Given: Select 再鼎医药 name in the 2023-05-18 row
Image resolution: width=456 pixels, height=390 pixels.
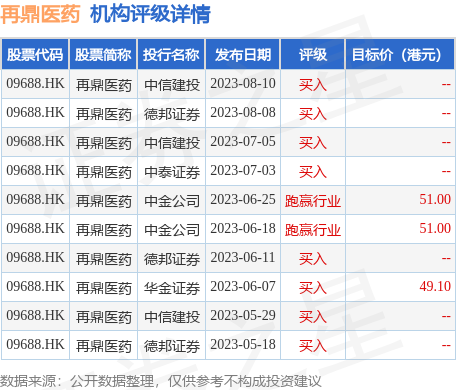Looking at the screenshot, I should click(104, 346).
